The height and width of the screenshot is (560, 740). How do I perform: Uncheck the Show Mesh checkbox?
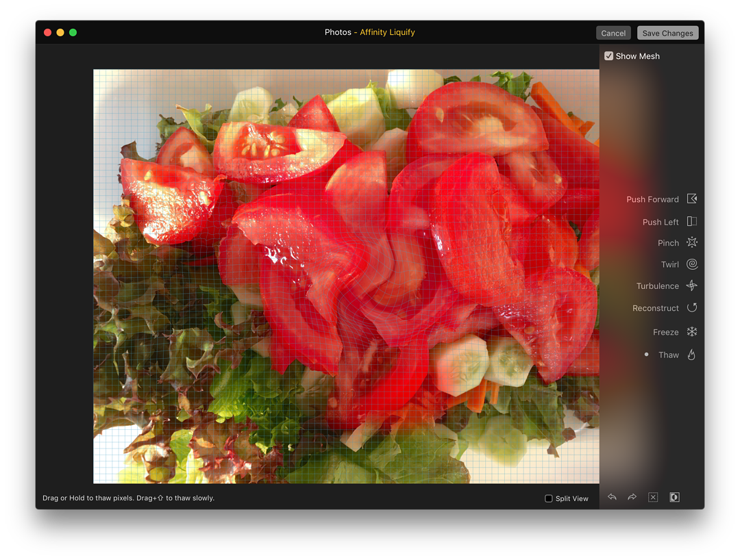(x=609, y=56)
